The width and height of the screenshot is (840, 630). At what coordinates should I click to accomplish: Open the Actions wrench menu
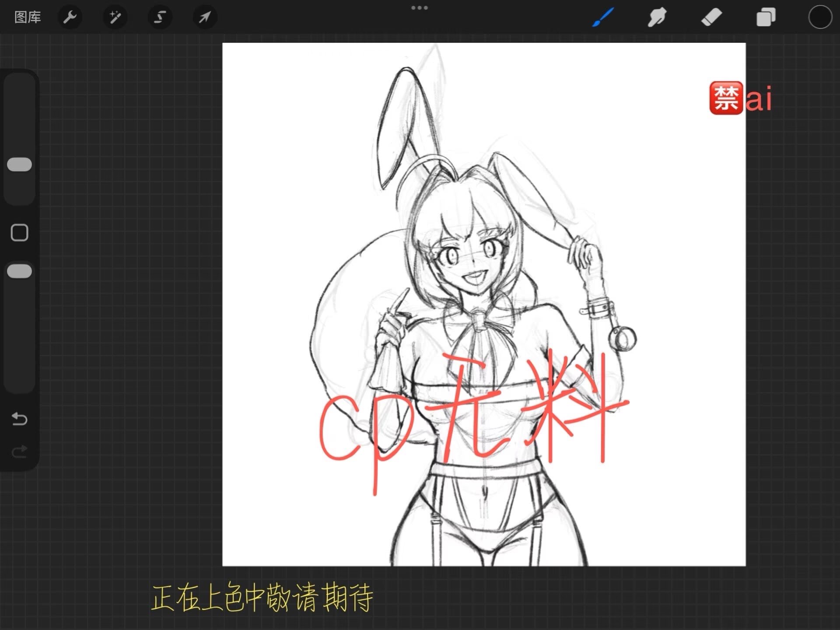tap(70, 17)
